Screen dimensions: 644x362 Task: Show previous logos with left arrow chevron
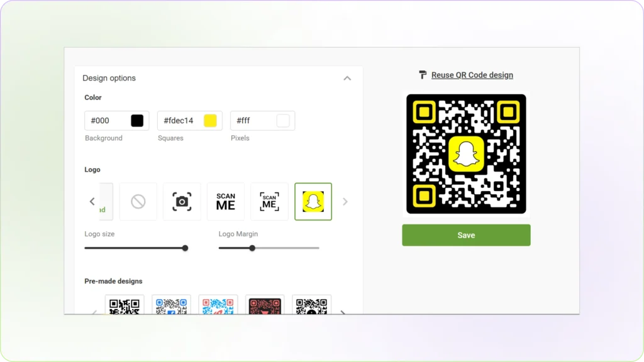[92, 201]
